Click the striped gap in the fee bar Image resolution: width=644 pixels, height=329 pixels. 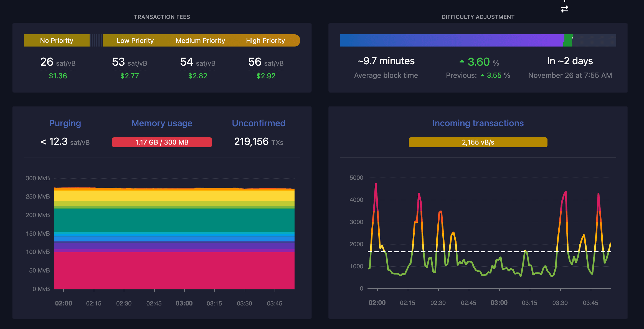tap(96, 40)
